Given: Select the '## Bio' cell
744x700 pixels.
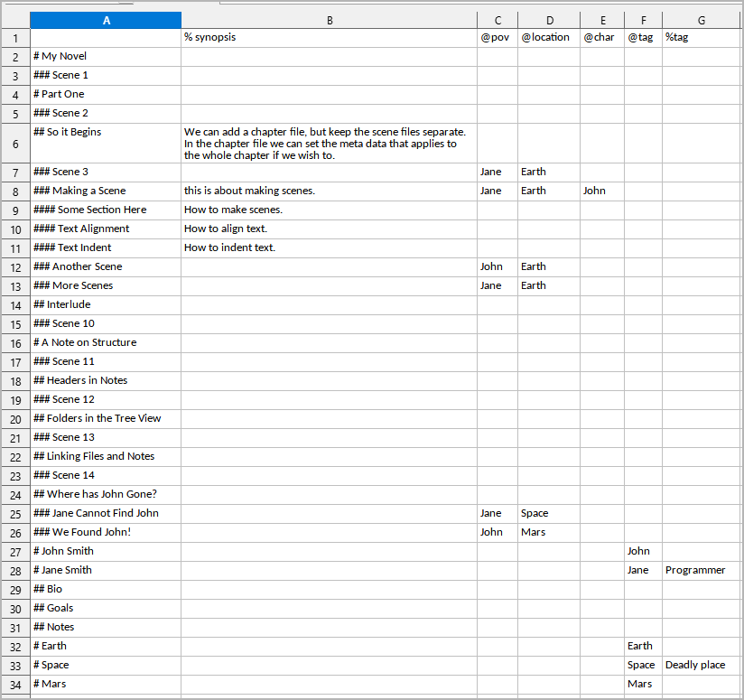Looking at the screenshot, I should [106, 591].
